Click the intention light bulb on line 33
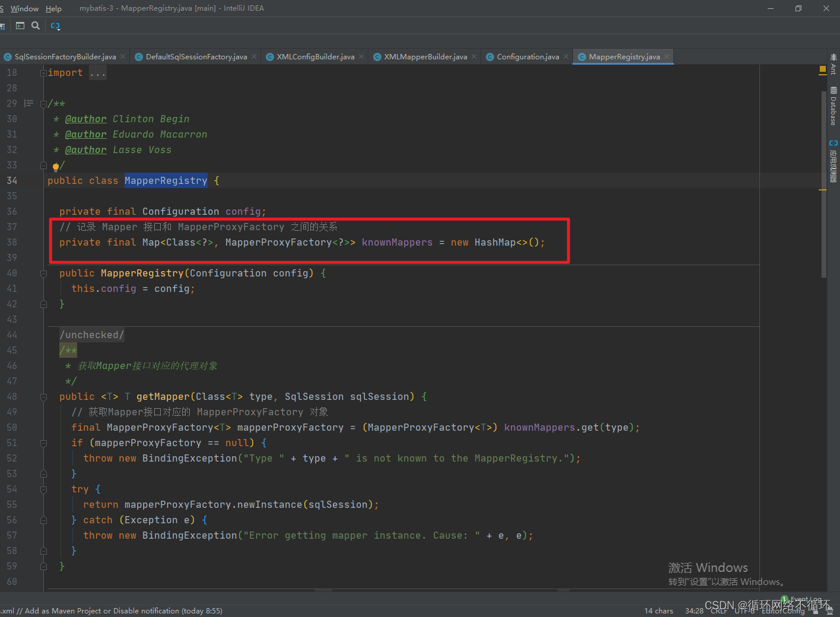Viewport: 840px width, 617px height. coord(56,166)
